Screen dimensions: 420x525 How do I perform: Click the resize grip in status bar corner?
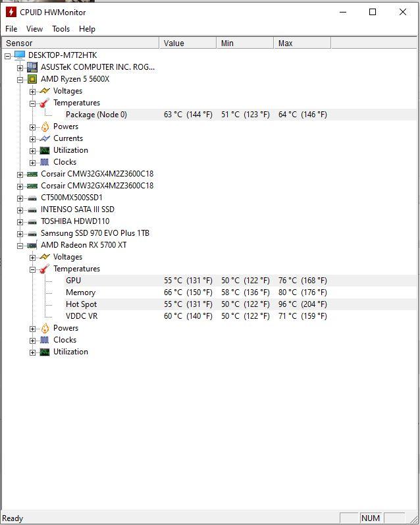[413, 518]
